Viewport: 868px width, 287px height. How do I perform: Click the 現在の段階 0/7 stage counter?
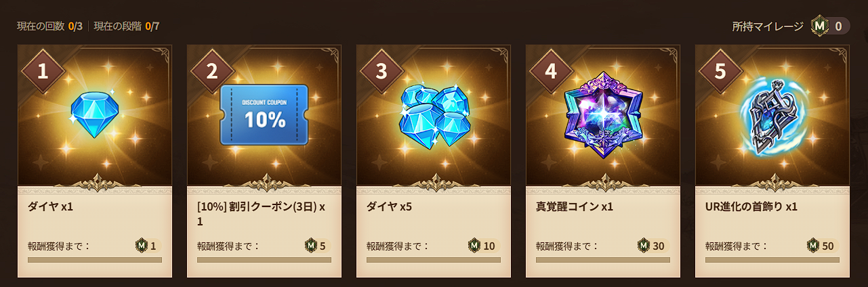tap(127, 26)
